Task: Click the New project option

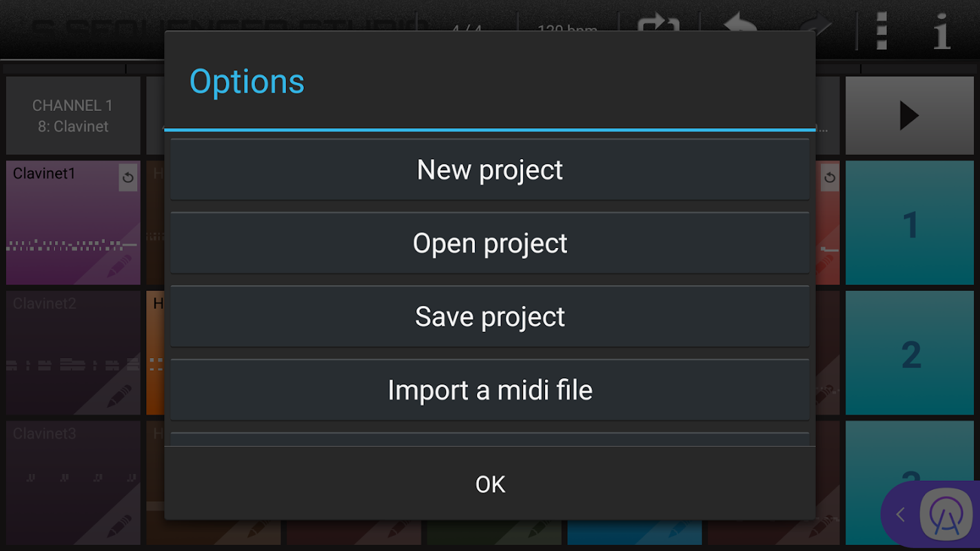Action: tap(489, 170)
